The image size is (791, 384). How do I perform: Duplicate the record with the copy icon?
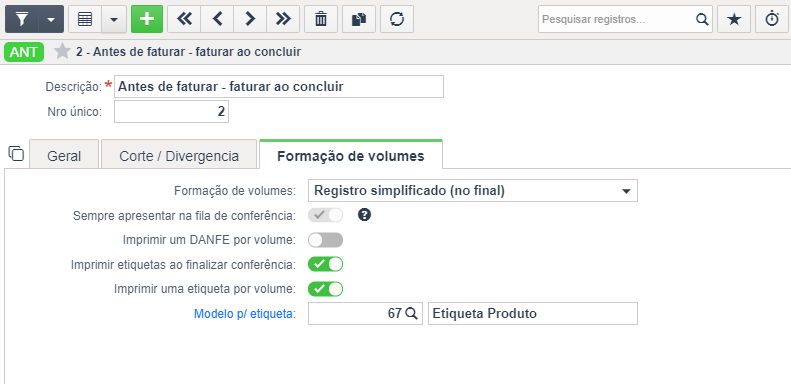coord(359,19)
